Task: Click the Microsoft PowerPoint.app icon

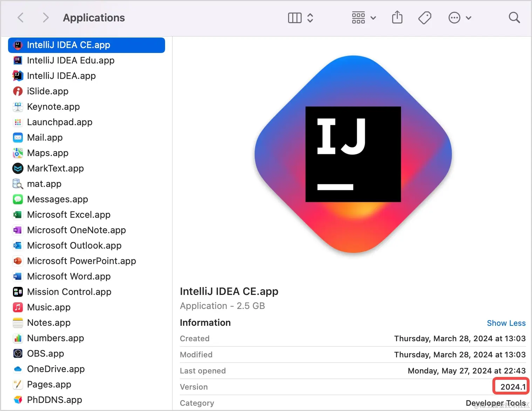Action: point(18,261)
